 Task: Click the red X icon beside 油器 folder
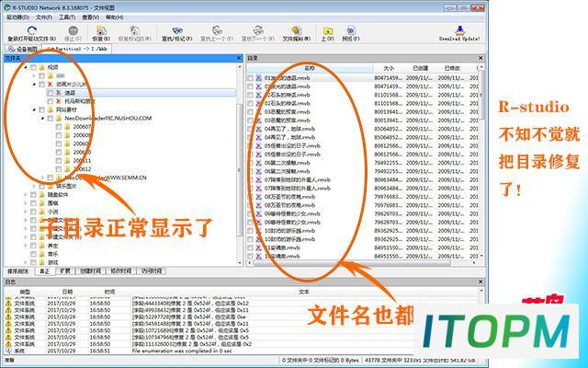coord(59,93)
